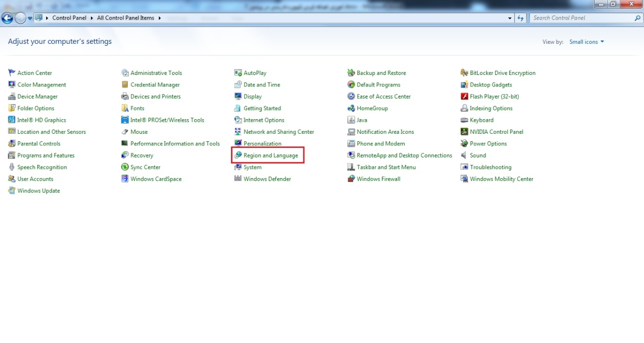Click the Windows Firewall icon

pos(351,179)
